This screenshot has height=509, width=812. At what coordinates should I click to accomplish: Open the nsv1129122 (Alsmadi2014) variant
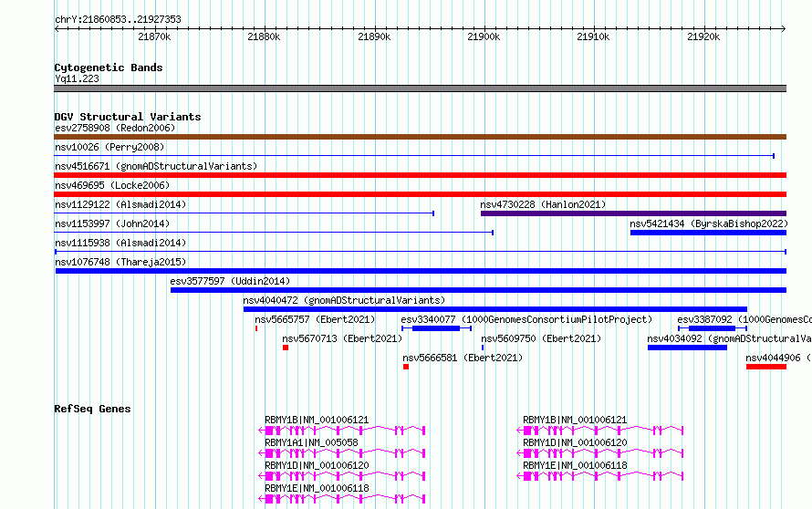120,204
